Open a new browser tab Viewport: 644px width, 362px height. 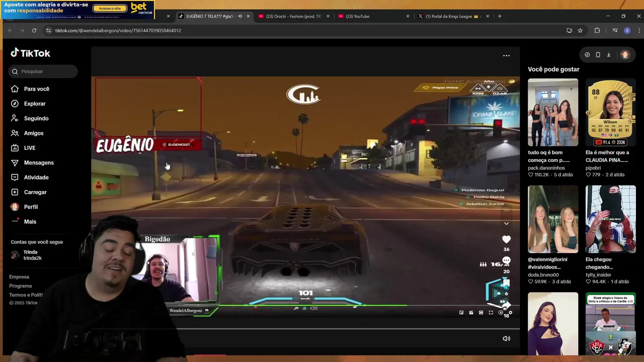pyautogui.click(x=500, y=16)
